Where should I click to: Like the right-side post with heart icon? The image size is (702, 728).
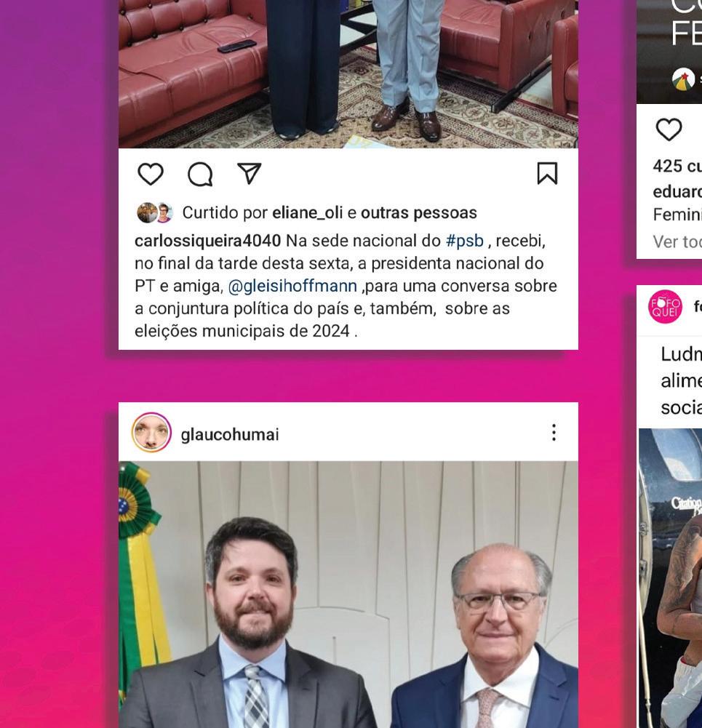(x=669, y=129)
